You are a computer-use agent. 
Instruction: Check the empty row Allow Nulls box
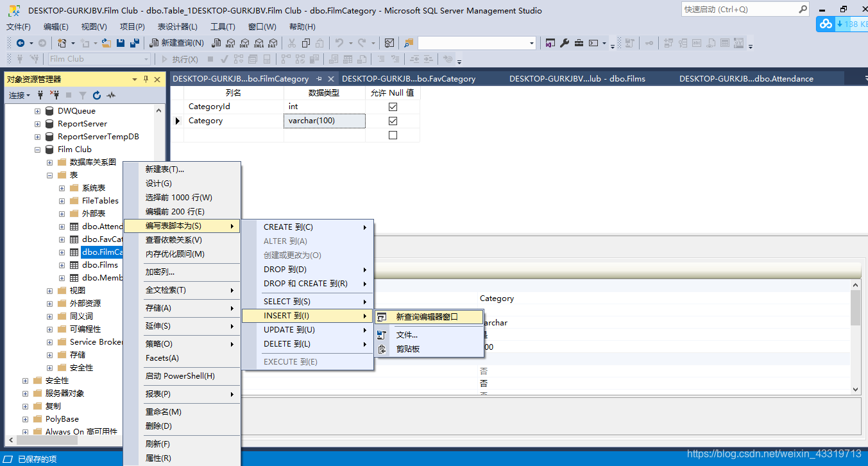point(393,135)
